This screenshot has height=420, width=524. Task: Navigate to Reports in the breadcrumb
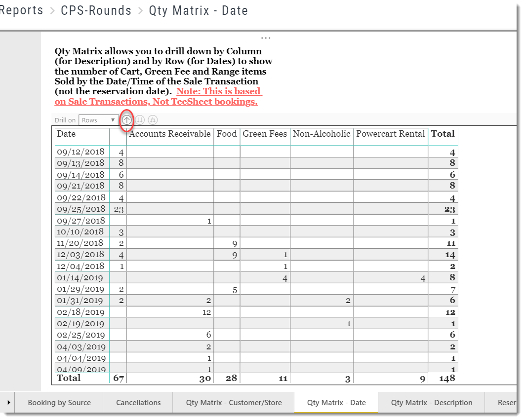22,10
